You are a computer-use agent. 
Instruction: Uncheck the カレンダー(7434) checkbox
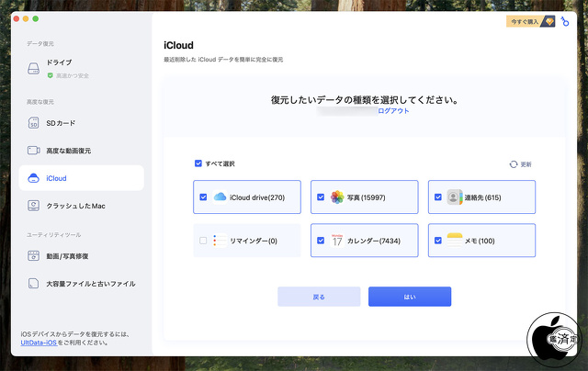pyautogui.click(x=321, y=241)
